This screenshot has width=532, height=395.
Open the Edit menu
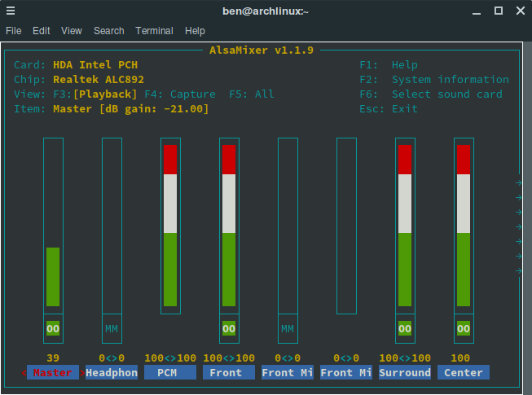pyautogui.click(x=41, y=31)
